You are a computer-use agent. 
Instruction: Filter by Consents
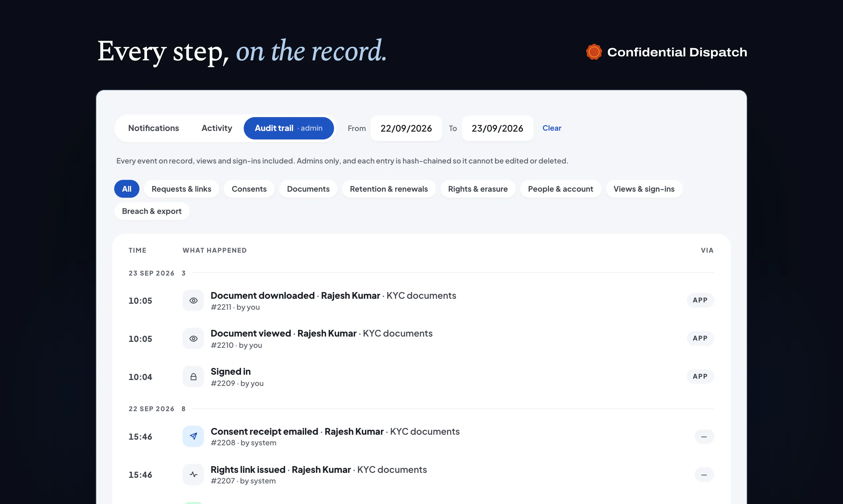[249, 189]
